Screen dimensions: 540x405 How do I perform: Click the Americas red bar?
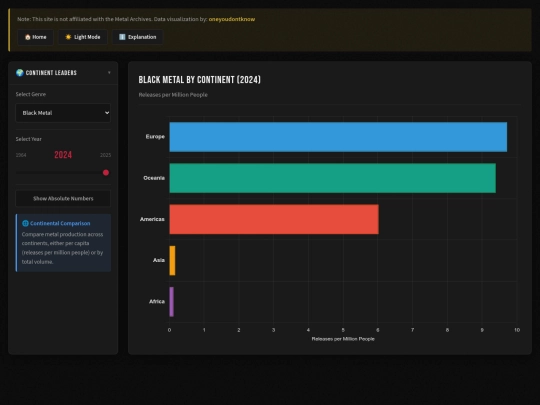click(274, 219)
